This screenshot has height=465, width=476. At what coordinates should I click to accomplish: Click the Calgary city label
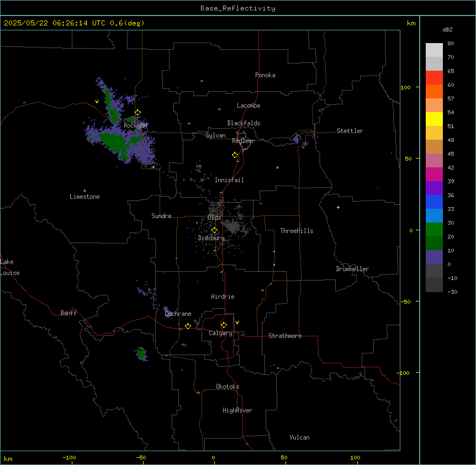[x=220, y=333]
